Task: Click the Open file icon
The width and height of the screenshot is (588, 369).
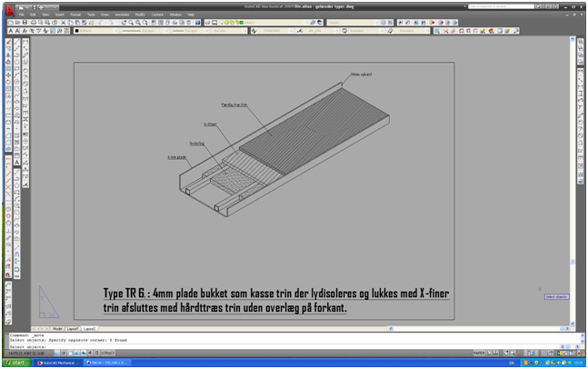Action: click(17, 23)
